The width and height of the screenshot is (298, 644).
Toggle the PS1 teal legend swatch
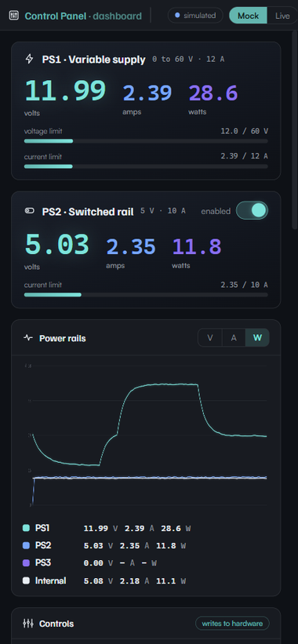[26, 528]
